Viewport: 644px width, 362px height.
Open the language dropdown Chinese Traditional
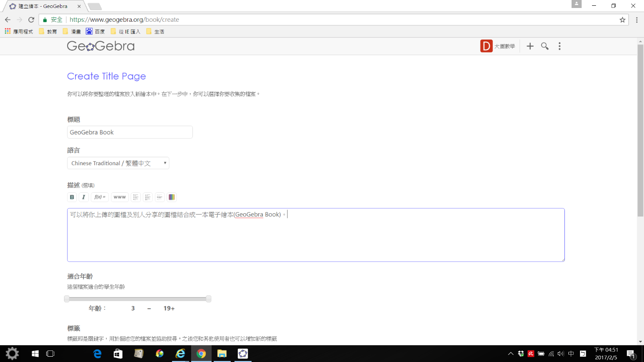[118, 163]
